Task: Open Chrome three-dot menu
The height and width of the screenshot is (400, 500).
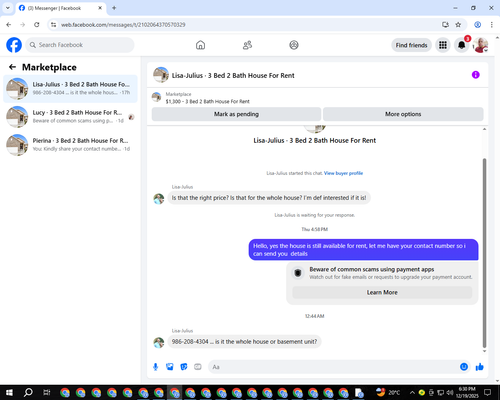Action: 492,25
